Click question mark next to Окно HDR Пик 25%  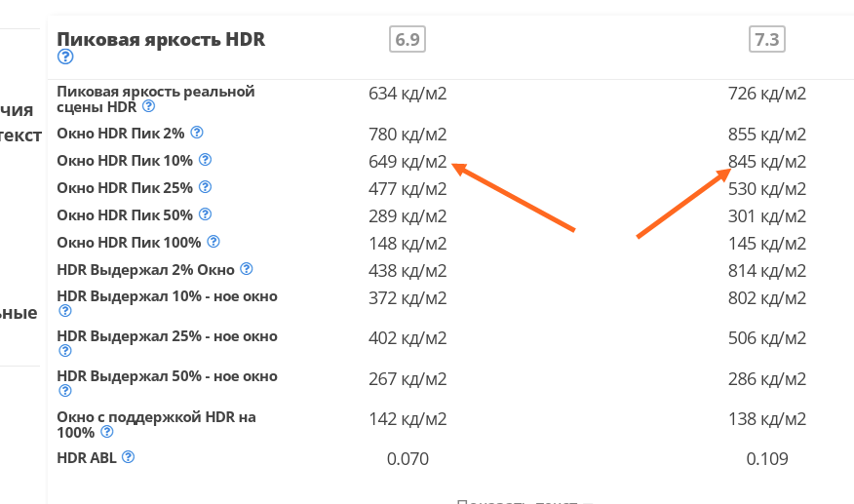(205, 186)
